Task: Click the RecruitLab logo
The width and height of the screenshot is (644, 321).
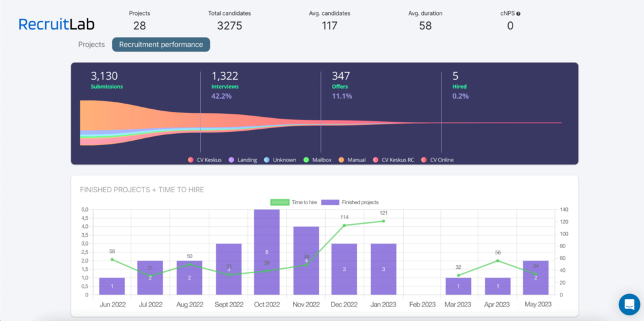Action: (x=56, y=24)
